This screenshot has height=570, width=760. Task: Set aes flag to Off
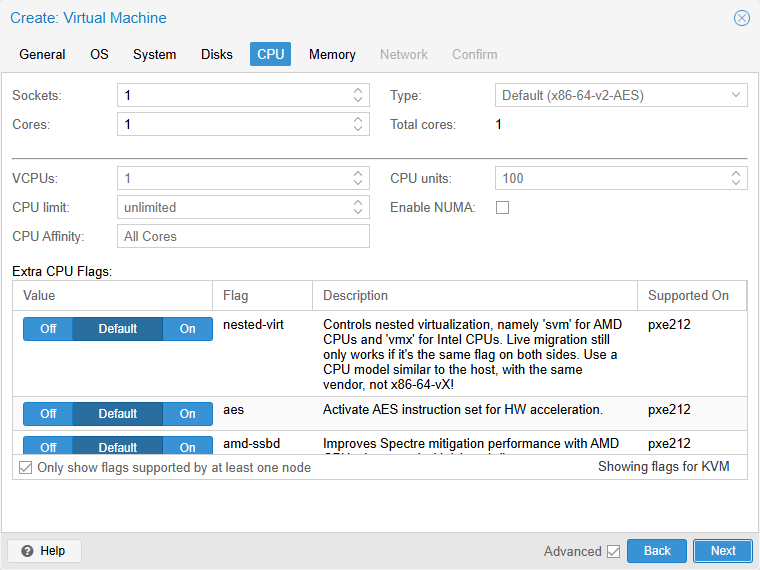[x=48, y=413]
